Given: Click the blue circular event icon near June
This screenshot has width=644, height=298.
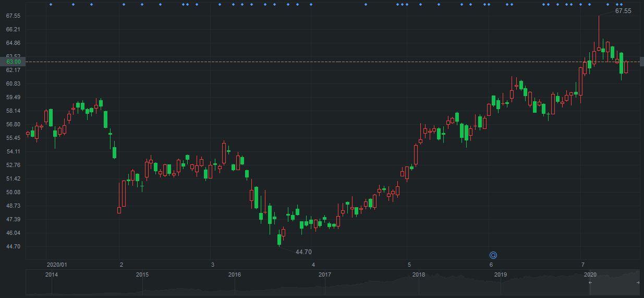Looking at the screenshot, I should point(493,255).
